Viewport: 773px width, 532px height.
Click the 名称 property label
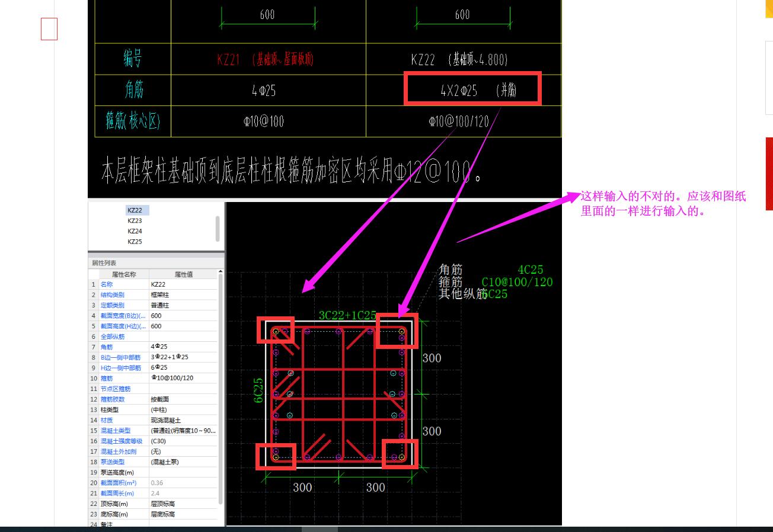[x=107, y=284]
